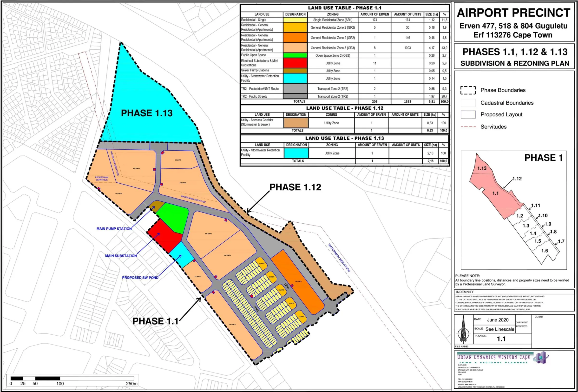Click the red dashed Servitudes legend line

point(468,127)
